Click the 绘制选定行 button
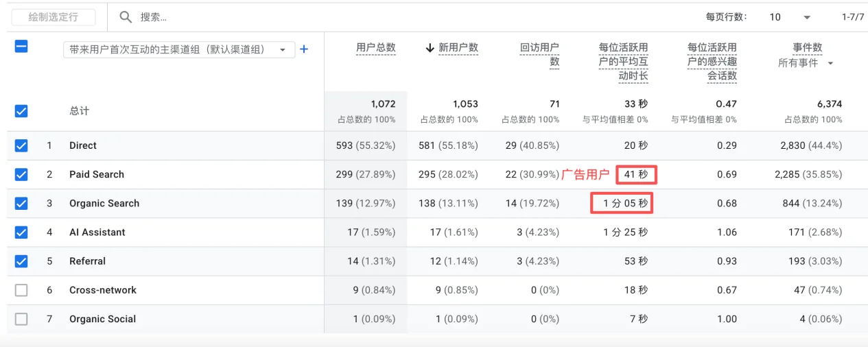 coord(54,17)
